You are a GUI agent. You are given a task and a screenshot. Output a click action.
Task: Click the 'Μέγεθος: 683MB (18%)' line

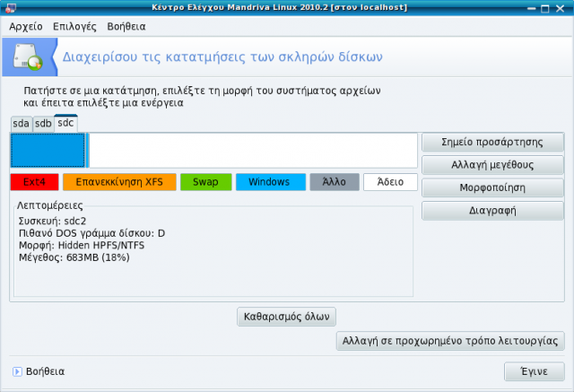pos(74,257)
